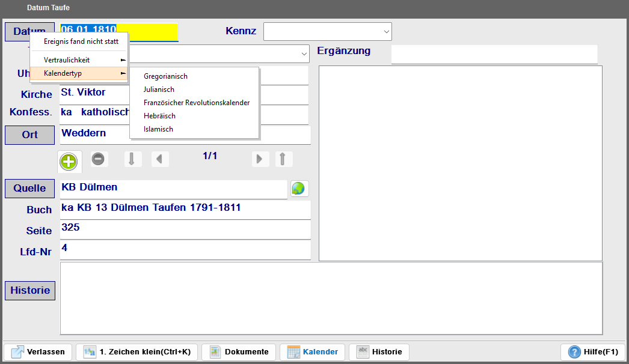Go to previous record with left arrow

point(159,159)
